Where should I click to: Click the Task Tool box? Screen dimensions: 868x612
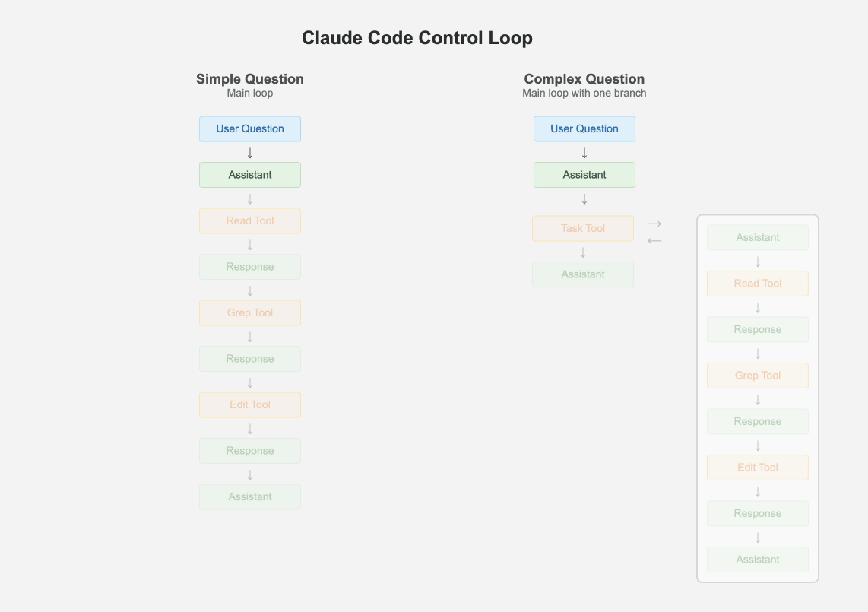pyautogui.click(x=583, y=228)
